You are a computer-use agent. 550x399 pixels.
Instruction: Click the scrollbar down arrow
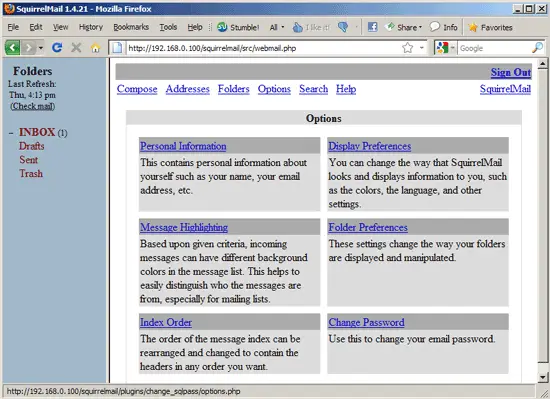543,377
